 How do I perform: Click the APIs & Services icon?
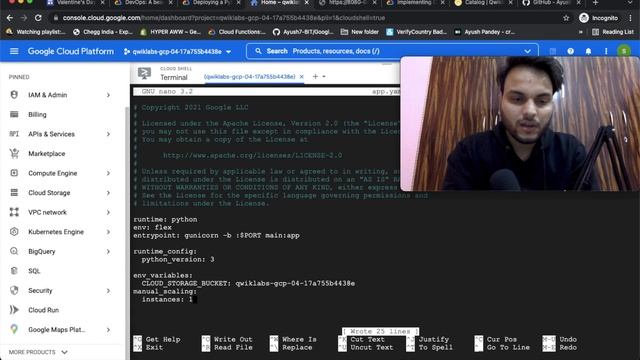(x=14, y=134)
